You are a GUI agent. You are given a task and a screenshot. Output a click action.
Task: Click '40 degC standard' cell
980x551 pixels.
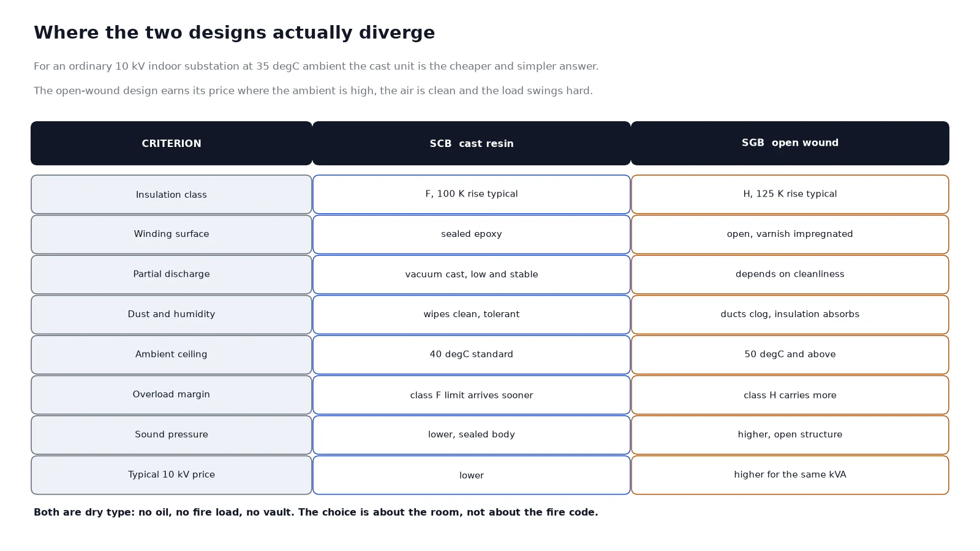pyautogui.click(x=472, y=354)
